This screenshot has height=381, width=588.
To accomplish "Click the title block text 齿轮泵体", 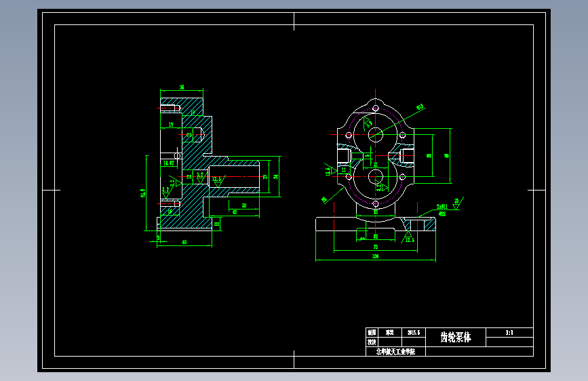I will click(456, 337).
